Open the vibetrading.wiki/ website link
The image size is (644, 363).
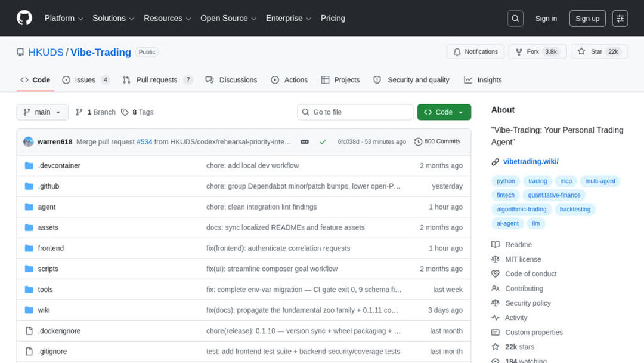531,162
